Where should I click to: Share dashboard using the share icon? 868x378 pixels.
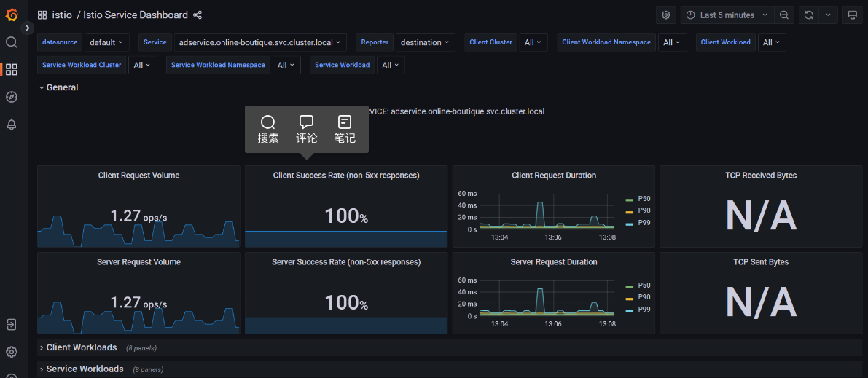(198, 15)
